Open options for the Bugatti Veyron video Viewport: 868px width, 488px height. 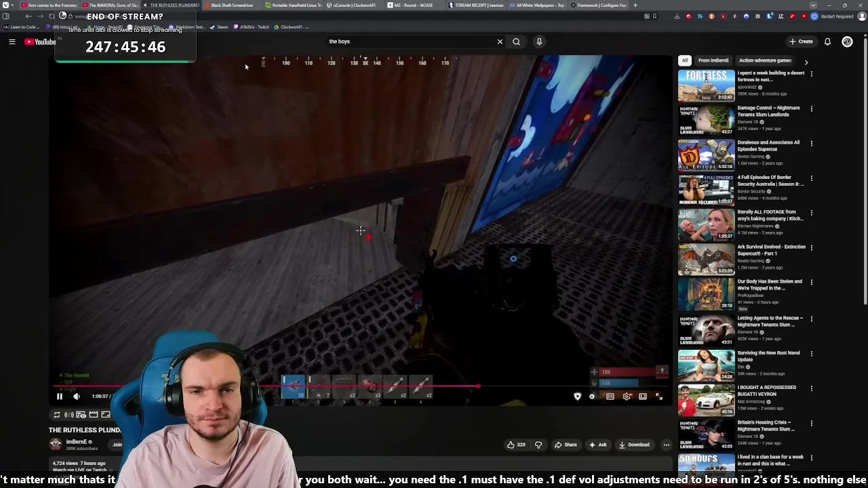[x=811, y=388]
